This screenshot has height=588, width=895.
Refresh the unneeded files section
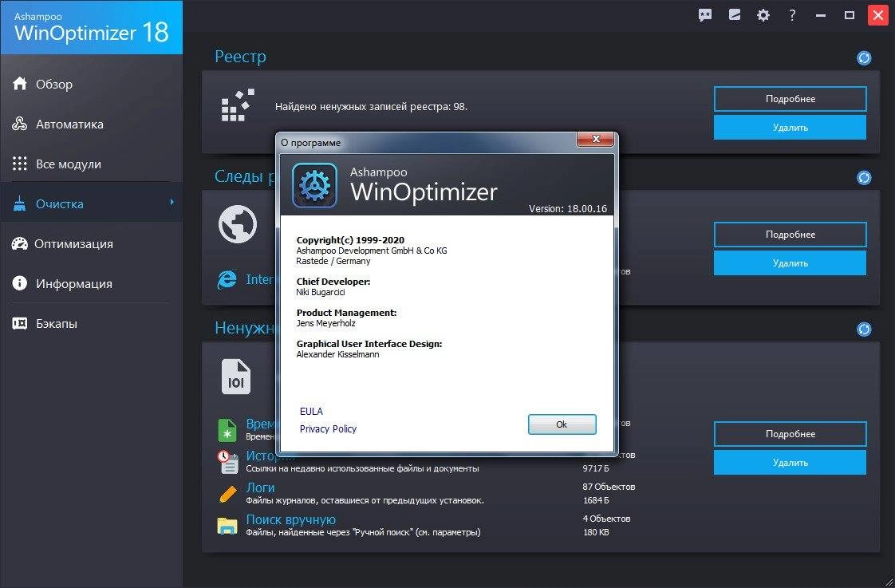point(864,330)
